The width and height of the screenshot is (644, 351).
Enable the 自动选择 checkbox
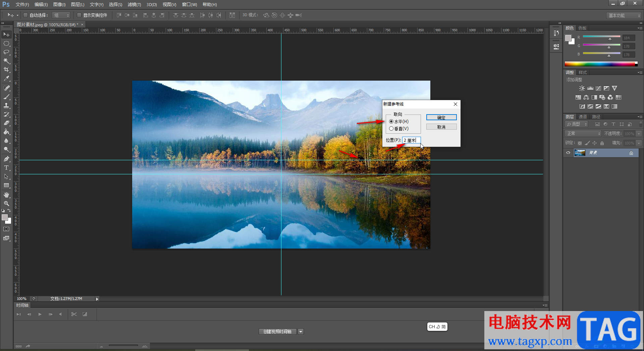[25, 15]
